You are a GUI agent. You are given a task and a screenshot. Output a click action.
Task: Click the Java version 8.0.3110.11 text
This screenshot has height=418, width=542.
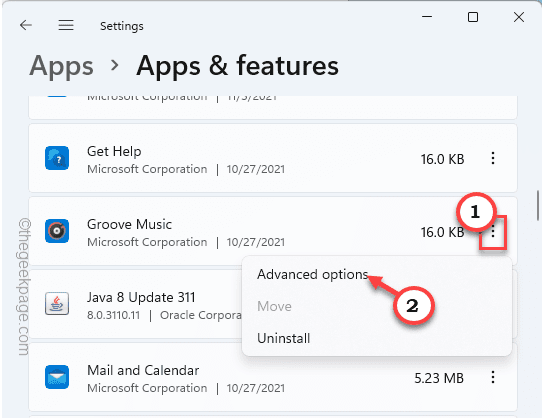(x=113, y=315)
